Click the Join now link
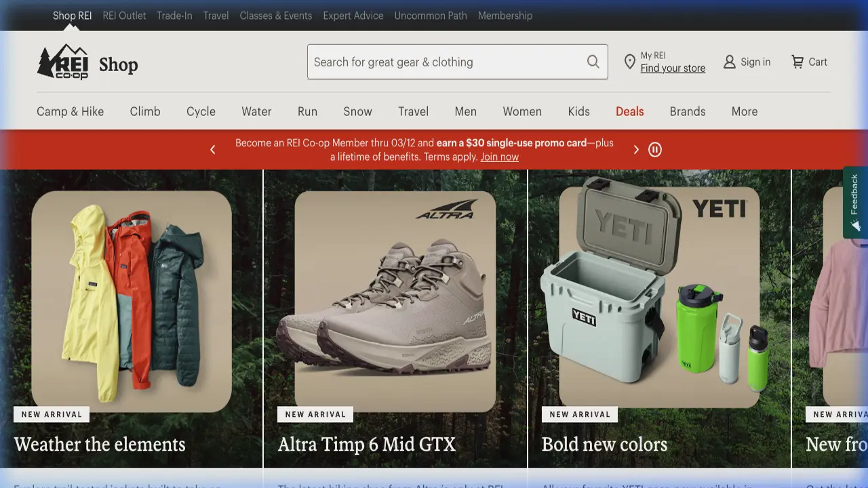 coord(499,157)
